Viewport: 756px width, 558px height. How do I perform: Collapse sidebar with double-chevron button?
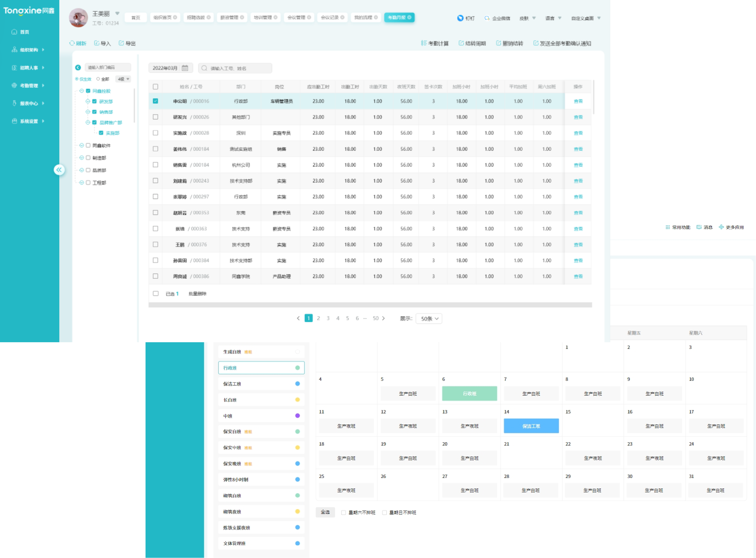coord(59,170)
